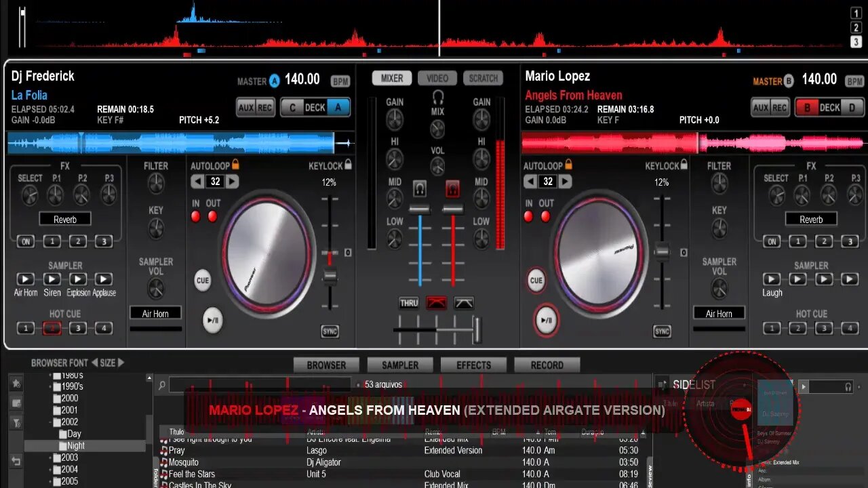Screen dimensions: 868x488
Task: Click the right channel red volume fader
Action: (452, 209)
